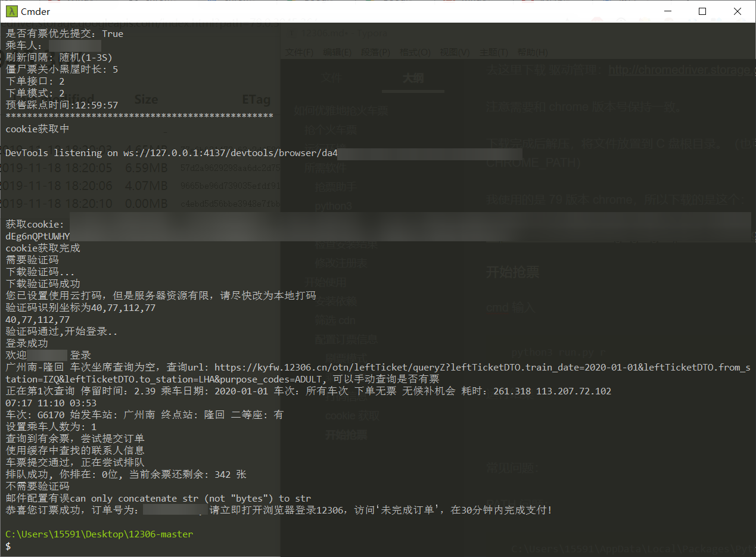
Task: Click the '07:17 11:10 03:53' terminal line
Action: pyautogui.click(x=51, y=403)
